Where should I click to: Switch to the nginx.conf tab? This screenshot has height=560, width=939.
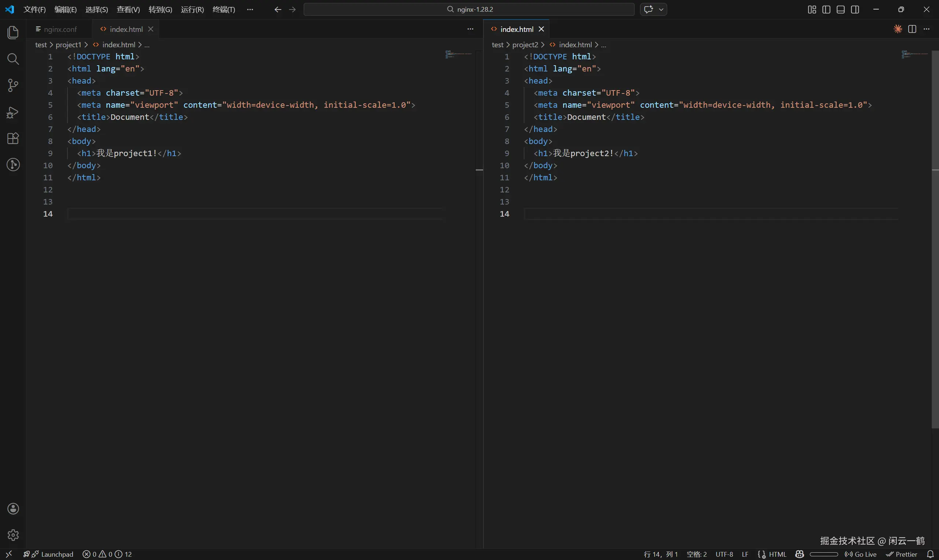[60, 29]
